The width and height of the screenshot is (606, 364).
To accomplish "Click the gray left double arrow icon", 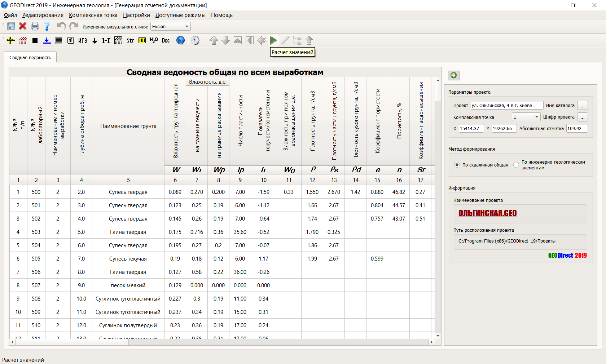I will pos(262,40).
